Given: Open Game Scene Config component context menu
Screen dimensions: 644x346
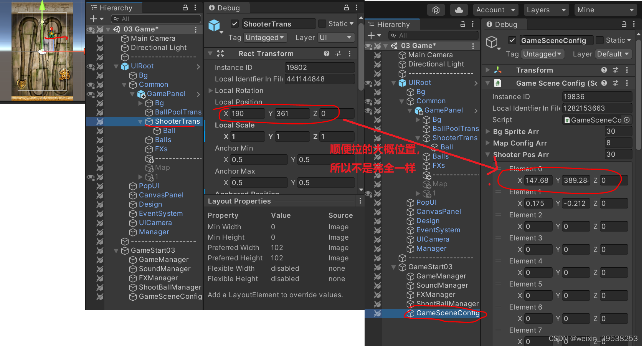Looking at the screenshot, I should point(627,83).
